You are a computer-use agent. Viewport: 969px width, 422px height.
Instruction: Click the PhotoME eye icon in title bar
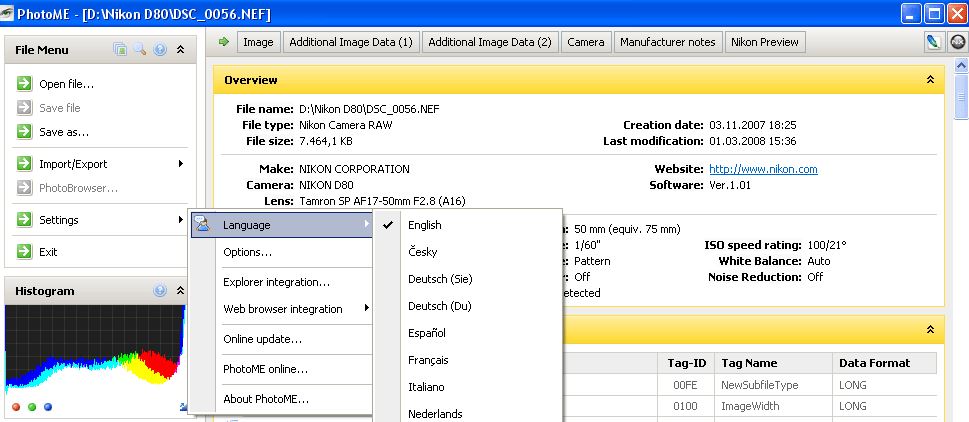pyautogui.click(x=7, y=13)
